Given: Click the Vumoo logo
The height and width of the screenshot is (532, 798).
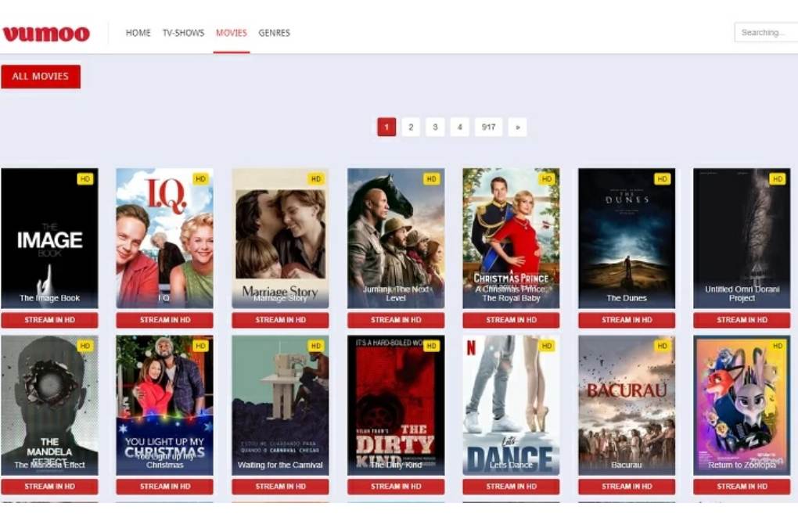Looking at the screenshot, I should 46,34.
